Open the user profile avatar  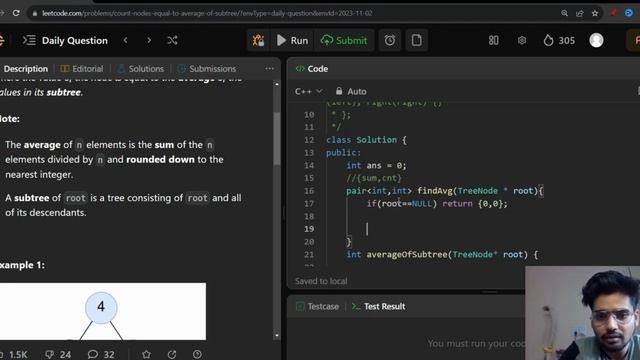pos(596,40)
